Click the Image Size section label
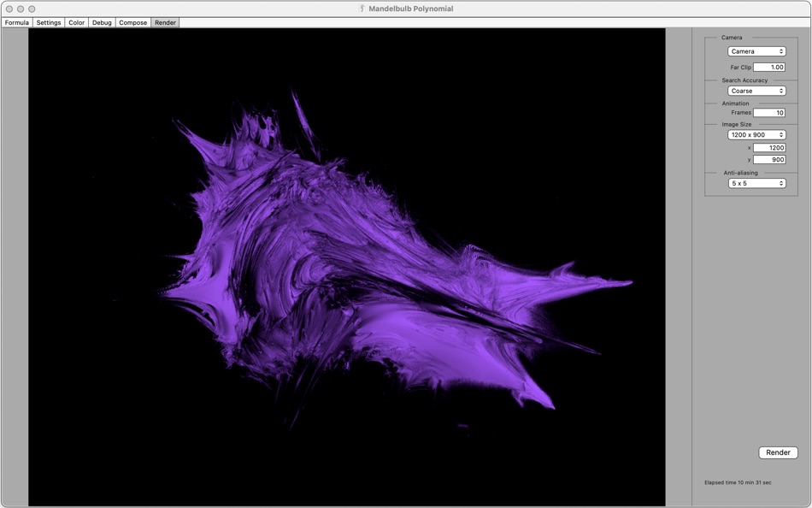 click(737, 124)
